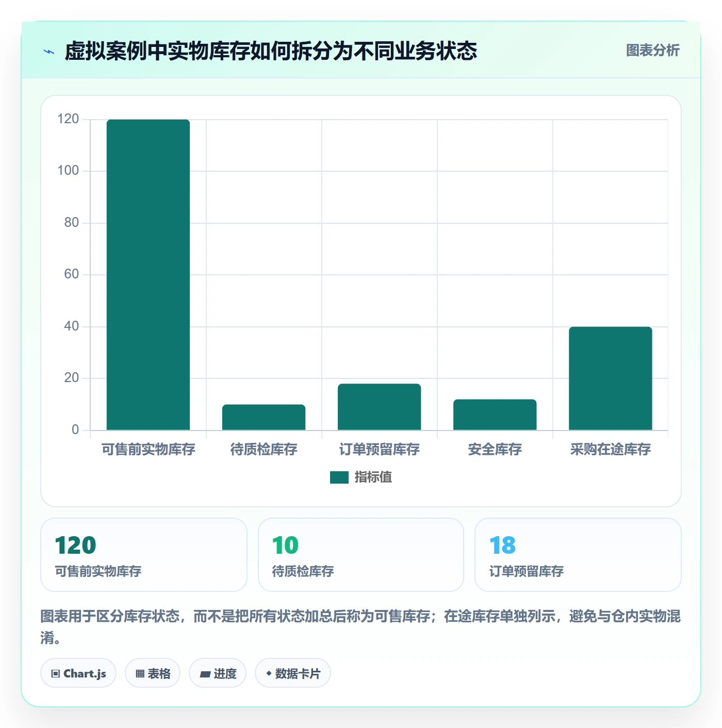Click the diamond icon in 数据卡片 tag

click(269, 673)
